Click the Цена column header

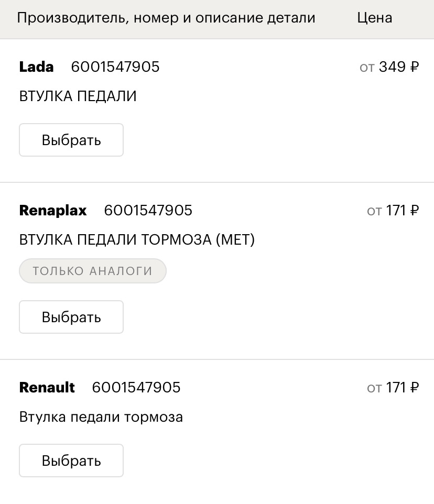click(374, 17)
